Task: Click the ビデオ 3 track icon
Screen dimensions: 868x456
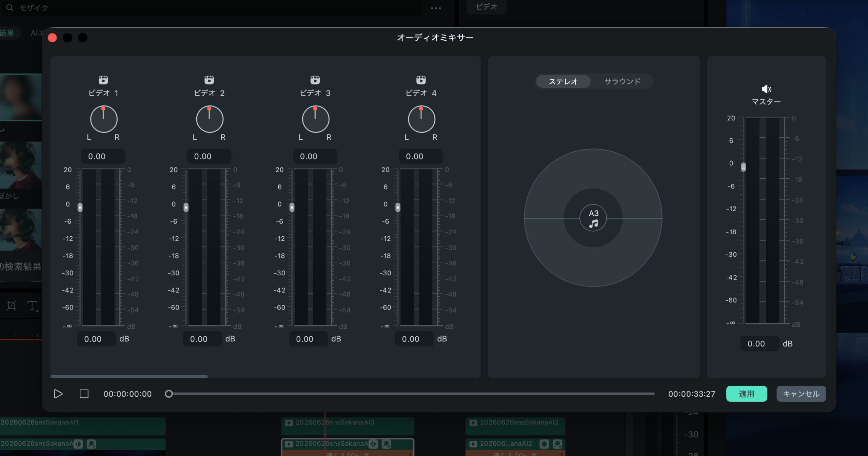Action: tap(315, 80)
